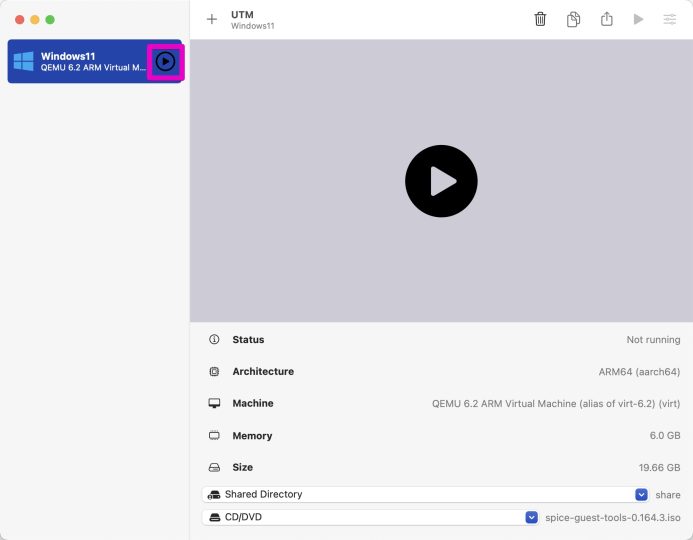This screenshot has width=693, height=540.
Task: Click the CD/DVD drive icon
Action: coord(214,517)
